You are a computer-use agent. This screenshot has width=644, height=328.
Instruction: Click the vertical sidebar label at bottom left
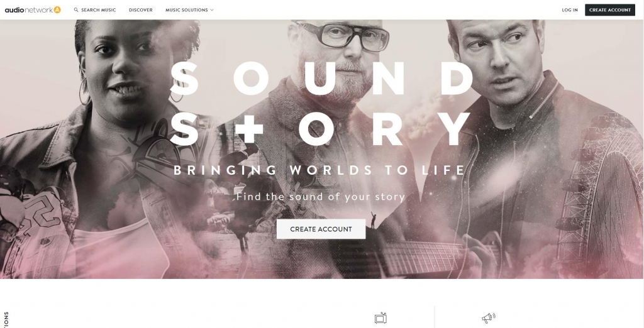[x=6, y=319]
